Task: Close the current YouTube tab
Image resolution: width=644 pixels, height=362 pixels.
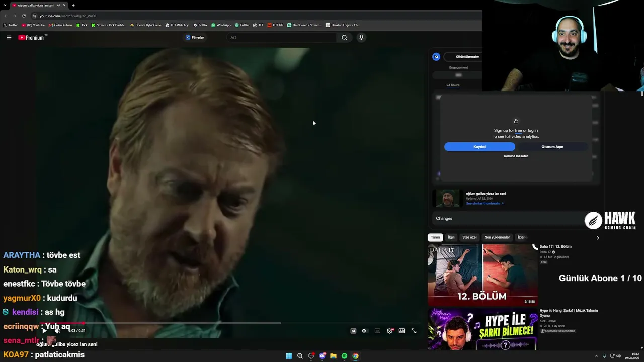Action: 64,5
